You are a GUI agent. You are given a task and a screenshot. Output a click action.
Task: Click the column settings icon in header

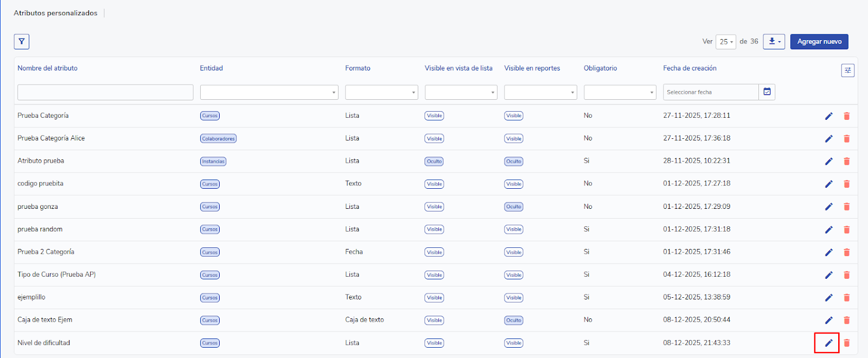pos(847,71)
